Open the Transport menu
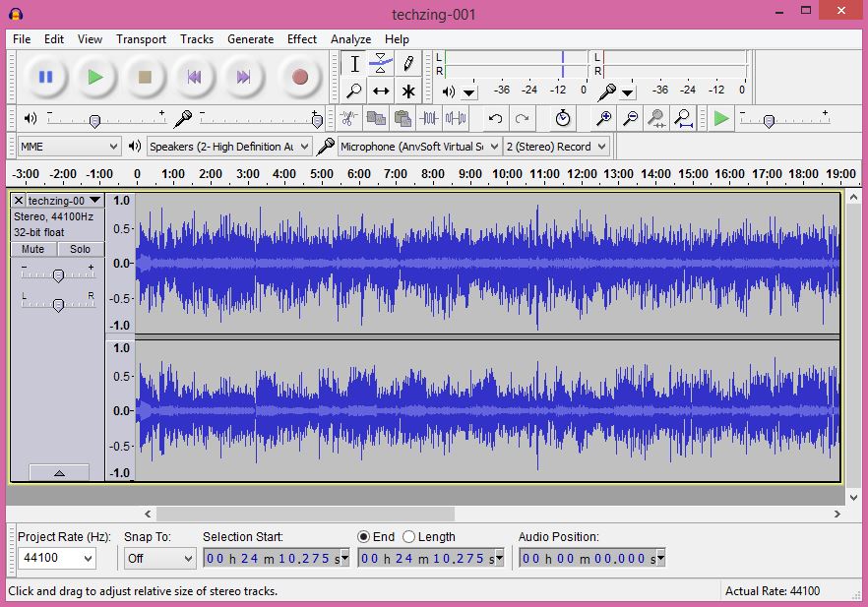 pyautogui.click(x=141, y=39)
